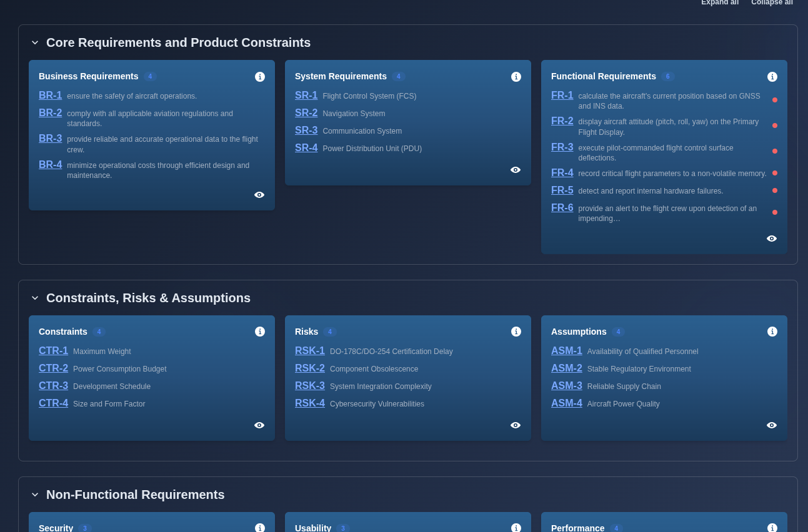This screenshot has height=532, width=808.
Task: Open CTR-3 Development Schedule link
Action: point(54,386)
